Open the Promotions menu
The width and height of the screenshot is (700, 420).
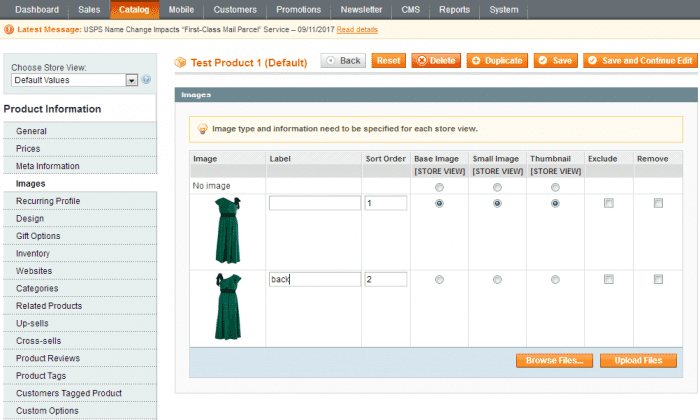coord(298,10)
